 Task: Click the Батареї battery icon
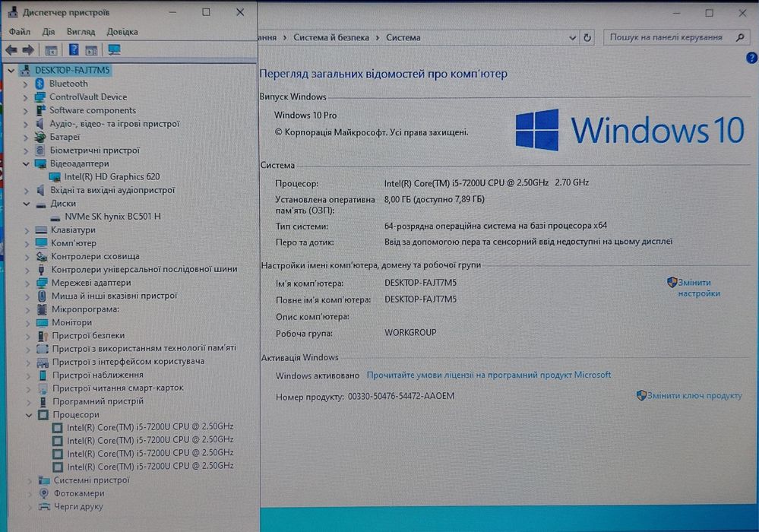pos(41,137)
